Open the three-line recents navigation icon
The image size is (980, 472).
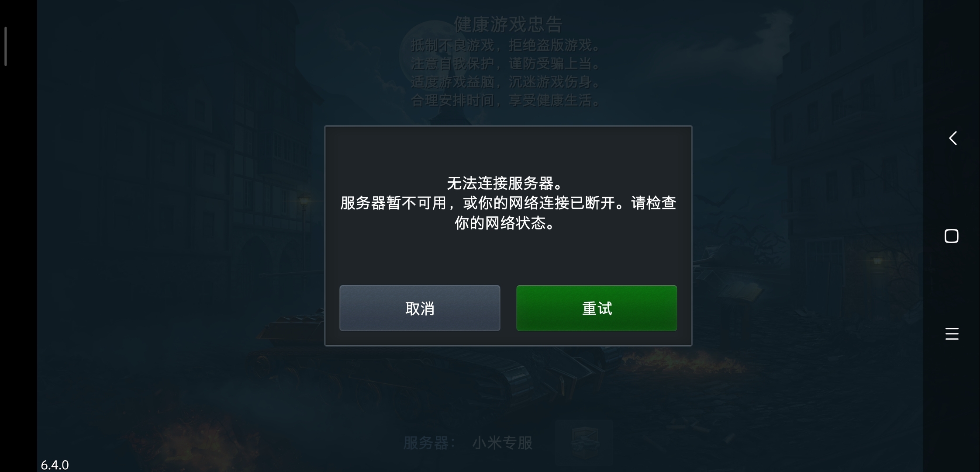coord(952,334)
